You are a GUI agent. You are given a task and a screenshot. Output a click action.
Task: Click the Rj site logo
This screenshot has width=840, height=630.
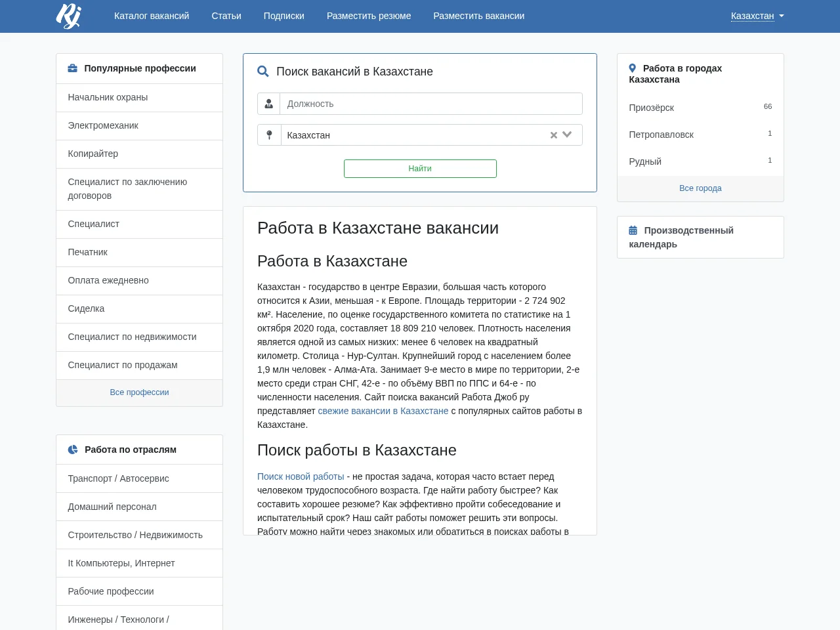68,16
